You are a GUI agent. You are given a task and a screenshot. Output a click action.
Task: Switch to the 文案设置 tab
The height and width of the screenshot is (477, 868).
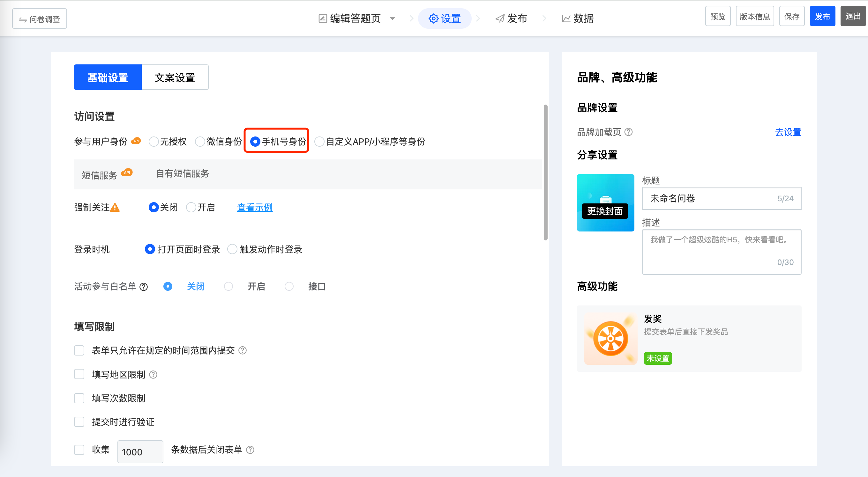[x=175, y=77]
